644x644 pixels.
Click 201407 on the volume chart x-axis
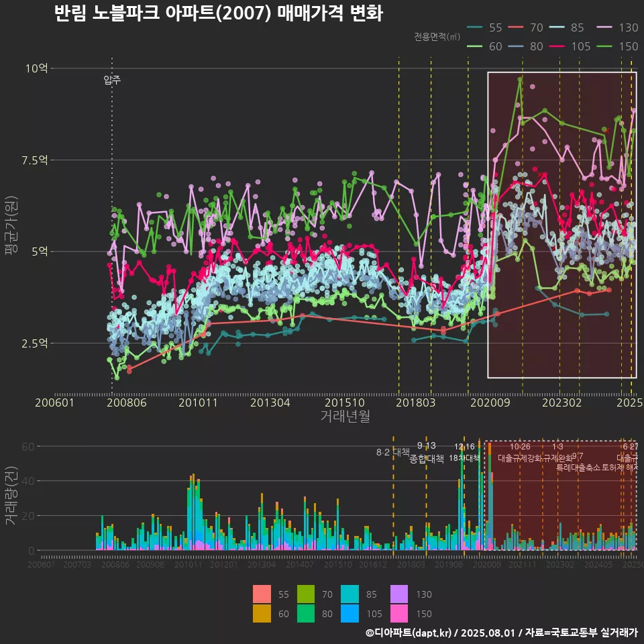299,564
